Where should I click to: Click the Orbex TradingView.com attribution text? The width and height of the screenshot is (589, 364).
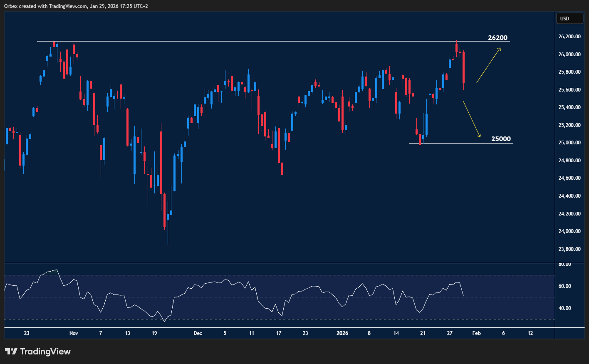click(76, 6)
